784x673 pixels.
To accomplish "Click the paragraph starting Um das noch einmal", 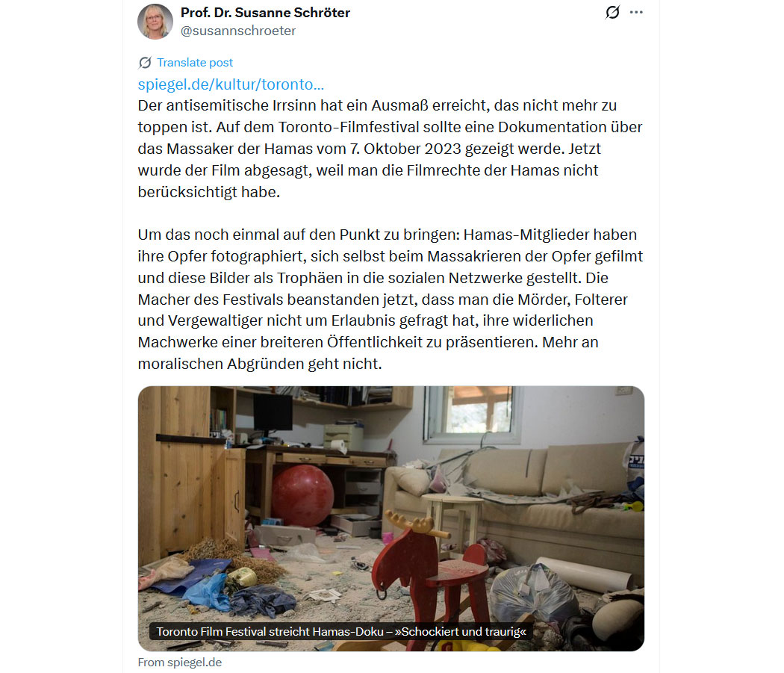I will click(390, 300).
